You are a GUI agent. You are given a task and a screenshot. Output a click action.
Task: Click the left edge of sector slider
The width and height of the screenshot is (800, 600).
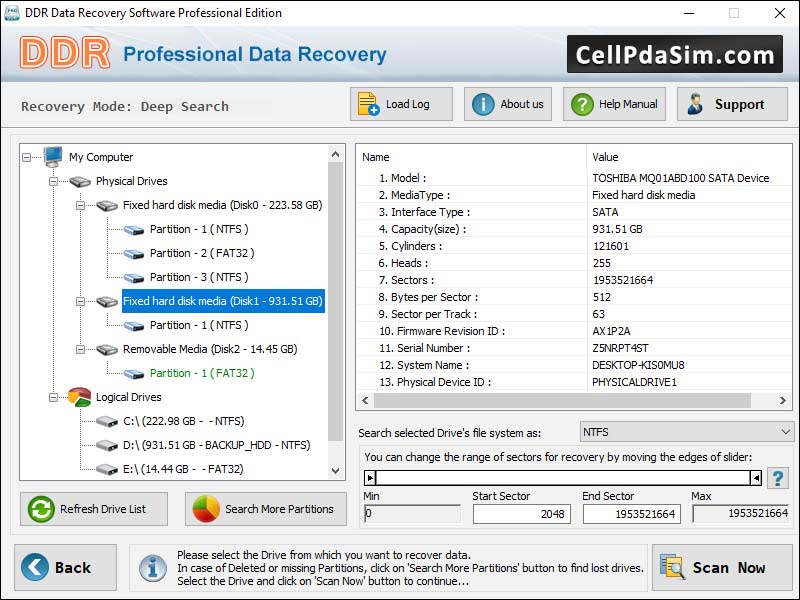point(370,478)
